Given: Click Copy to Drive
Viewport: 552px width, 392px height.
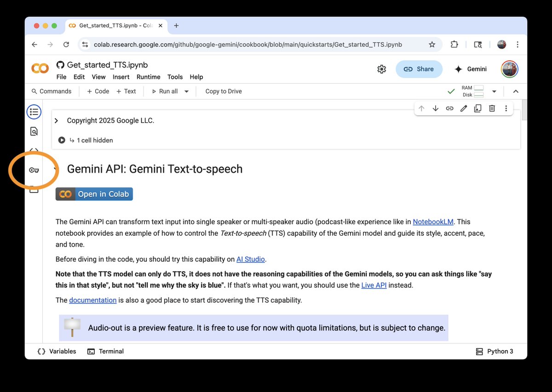Looking at the screenshot, I should tap(224, 91).
